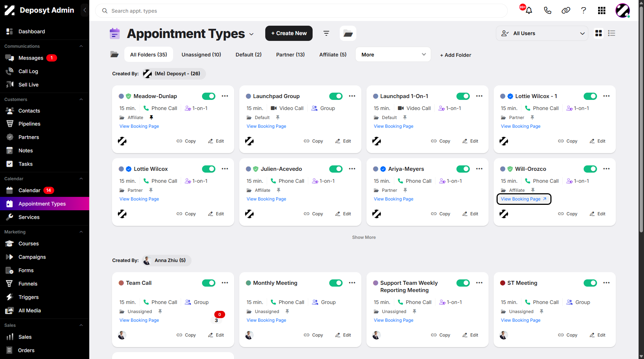The width and height of the screenshot is (644, 359).
Task: Open the notifications bell
Action: click(x=529, y=10)
